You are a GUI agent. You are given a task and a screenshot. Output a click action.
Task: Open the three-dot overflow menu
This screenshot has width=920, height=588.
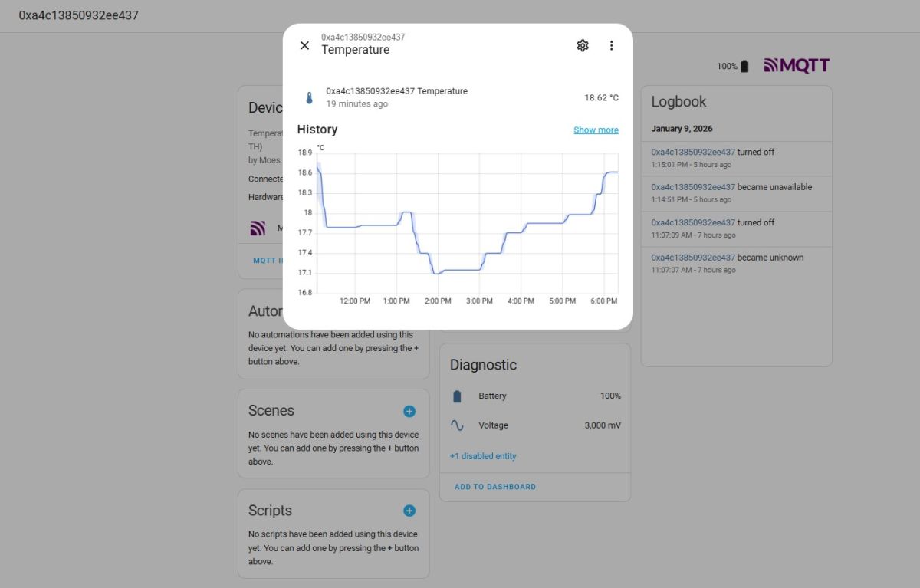[611, 45]
